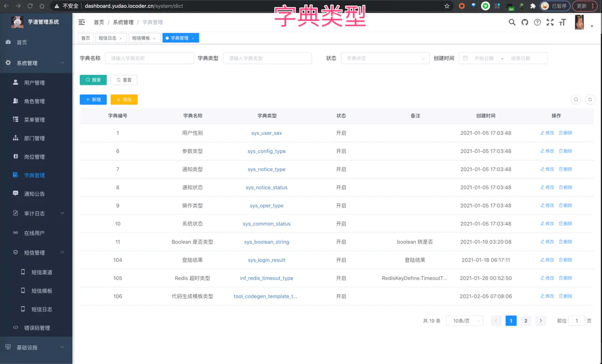The width and height of the screenshot is (602, 364).
Task: Click the refresh table round icon
Action: [590, 100]
